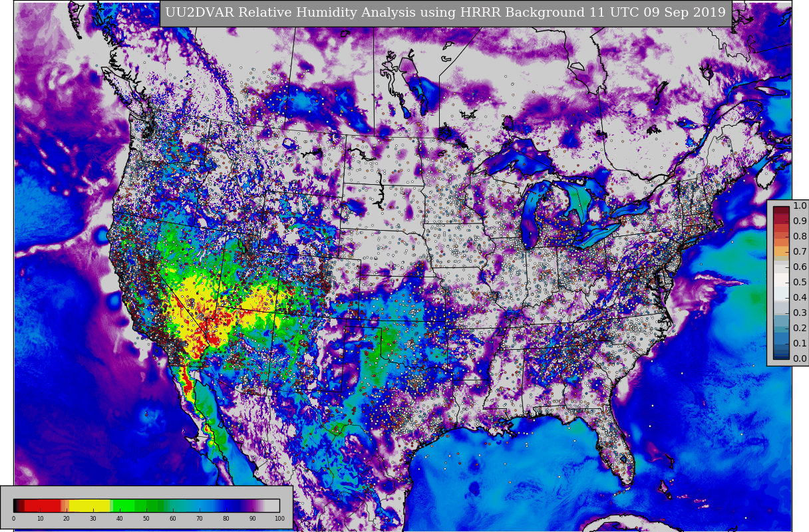Screen dimensions: 809x532
Task: Click the 80 tick label on humidity colorbar
Action: [226, 519]
